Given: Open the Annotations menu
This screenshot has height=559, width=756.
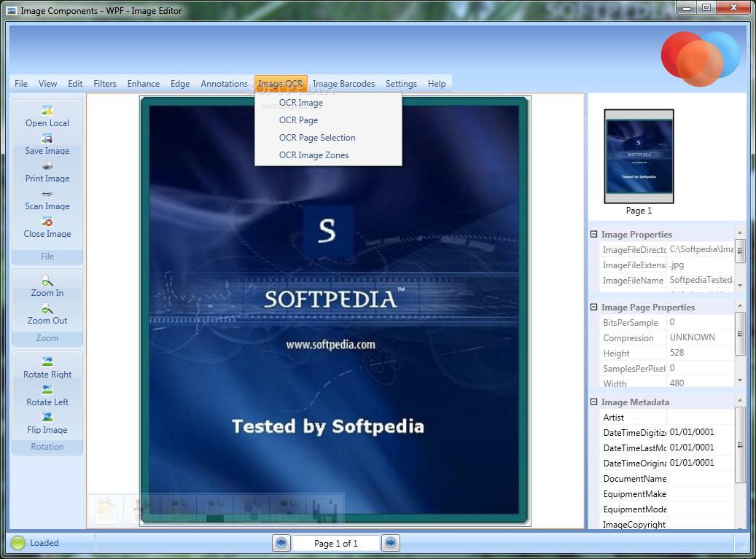Looking at the screenshot, I should [x=225, y=83].
